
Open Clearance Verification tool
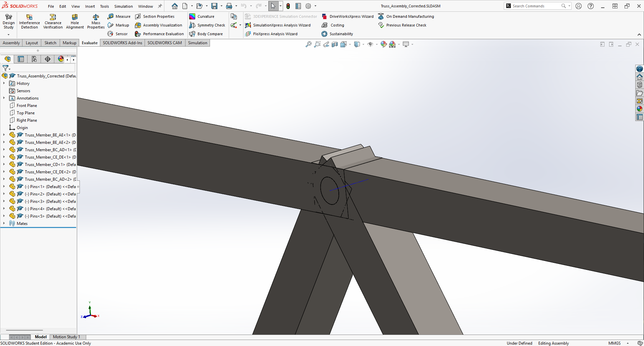tap(53, 22)
